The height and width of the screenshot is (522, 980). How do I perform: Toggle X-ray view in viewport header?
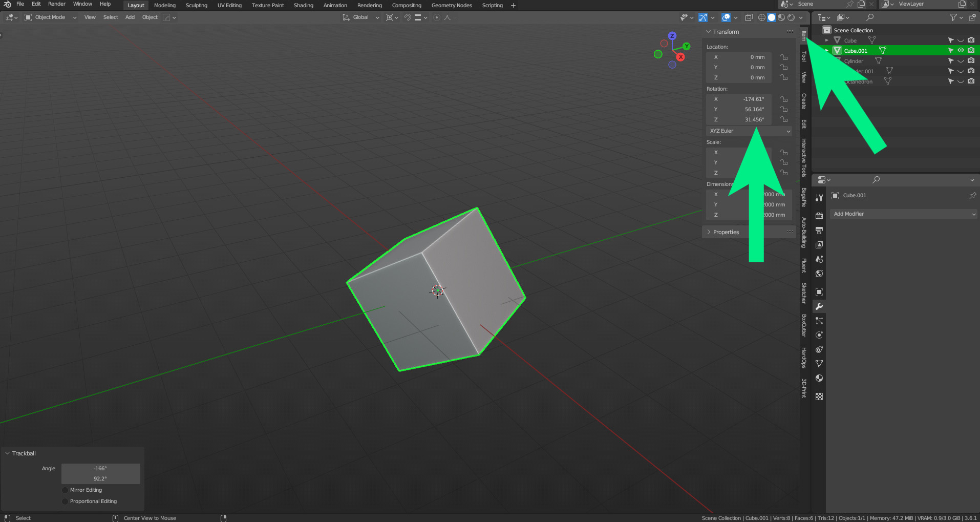(x=749, y=17)
